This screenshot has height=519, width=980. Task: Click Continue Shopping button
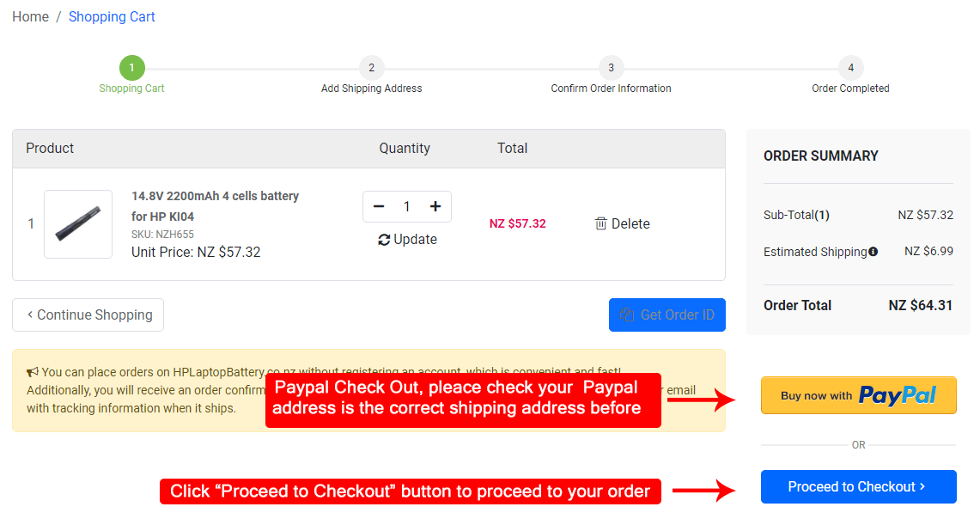pyautogui.click(x=88, y=314)
